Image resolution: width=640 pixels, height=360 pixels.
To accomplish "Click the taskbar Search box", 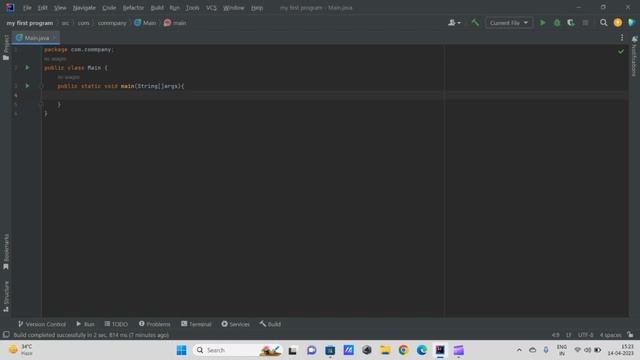I will [x=237, y=350].
